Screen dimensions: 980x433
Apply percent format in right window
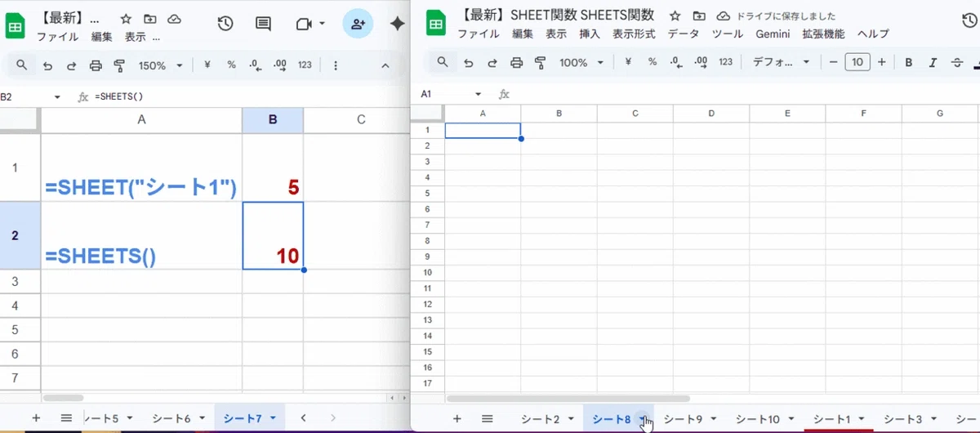coord(652,62)
